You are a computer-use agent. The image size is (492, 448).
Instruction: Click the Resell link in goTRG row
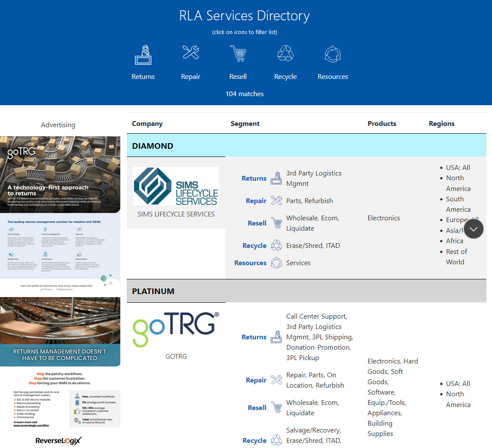click(257, 408)
